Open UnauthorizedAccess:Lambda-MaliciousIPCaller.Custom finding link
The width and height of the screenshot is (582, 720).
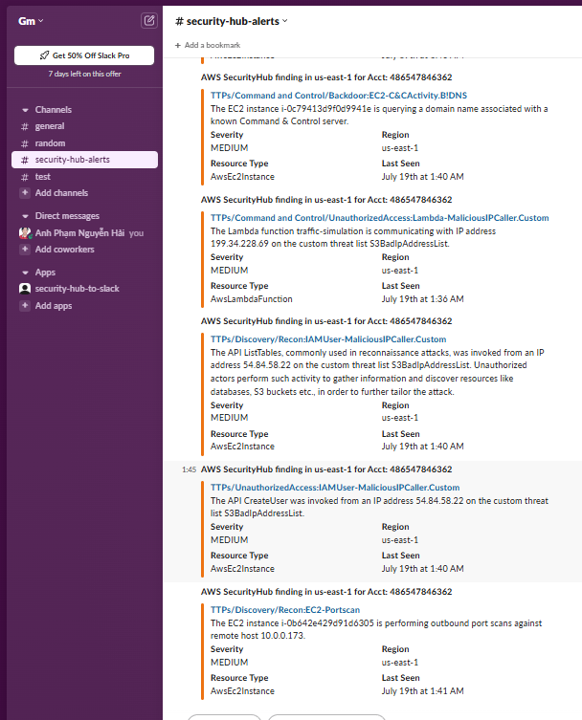(x=379, y=218)
